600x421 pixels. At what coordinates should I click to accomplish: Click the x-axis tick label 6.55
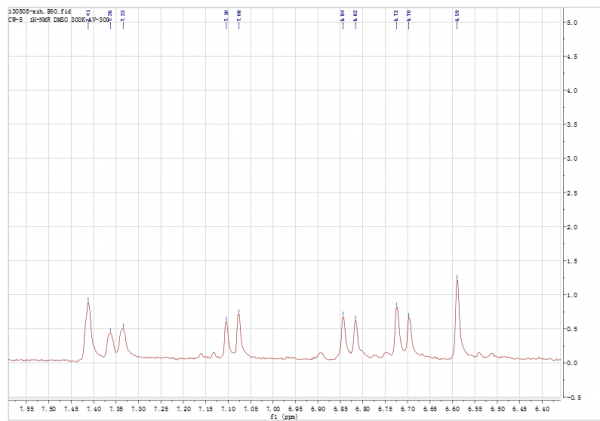(x=475, y=409)
